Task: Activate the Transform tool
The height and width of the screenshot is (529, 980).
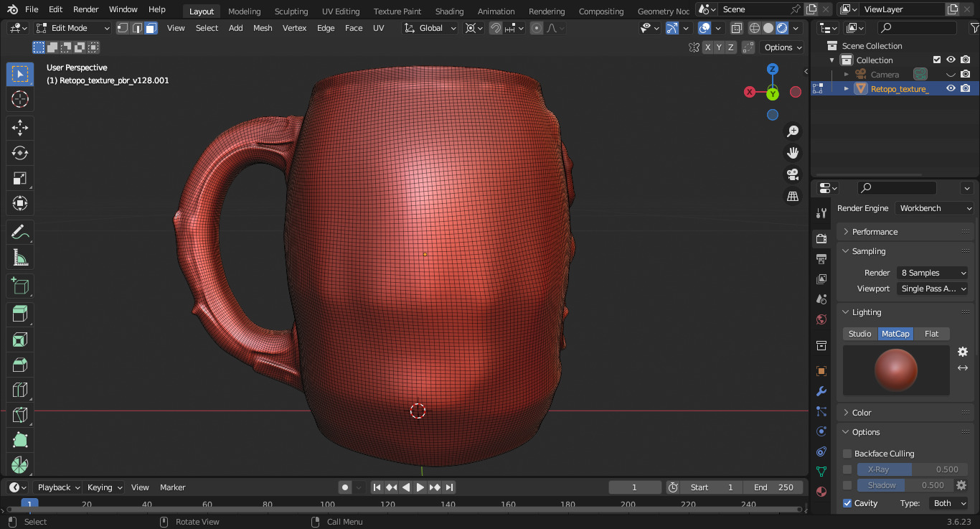Action: (x=20, y=203)
